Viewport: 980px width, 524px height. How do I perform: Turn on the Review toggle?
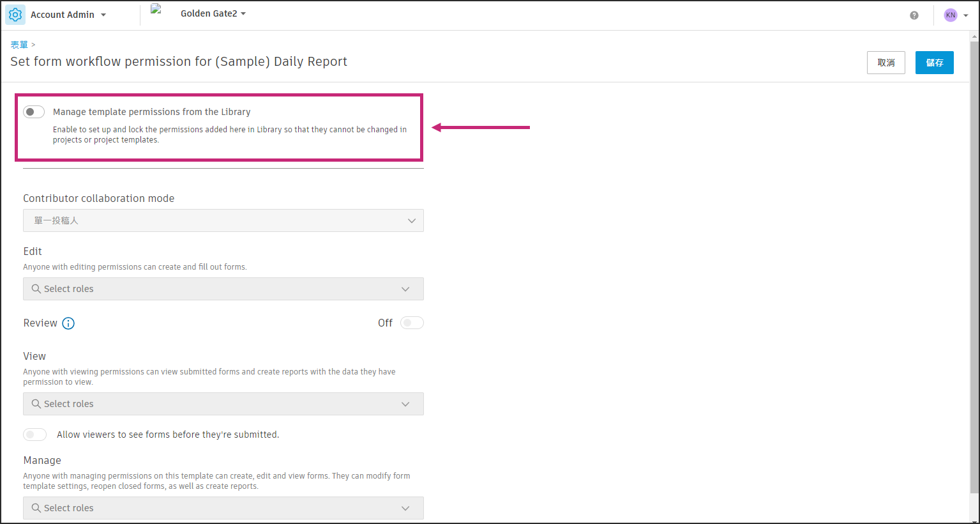coord(412,323)
